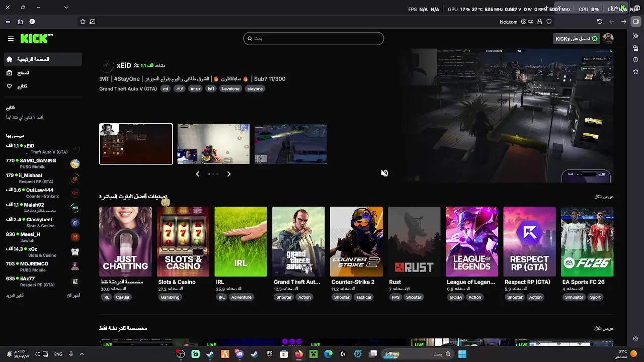Open Counter-Strike 2 category card
This screenshot has width=644, height=362.
tap(356, 241)
